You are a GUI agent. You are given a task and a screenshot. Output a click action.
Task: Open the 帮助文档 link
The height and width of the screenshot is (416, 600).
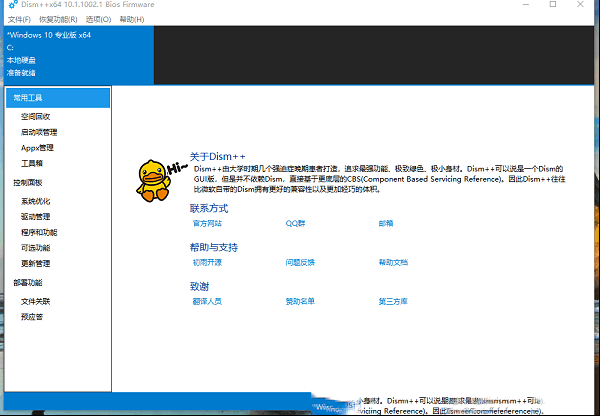pyautogui.click(x=393, y=262)
